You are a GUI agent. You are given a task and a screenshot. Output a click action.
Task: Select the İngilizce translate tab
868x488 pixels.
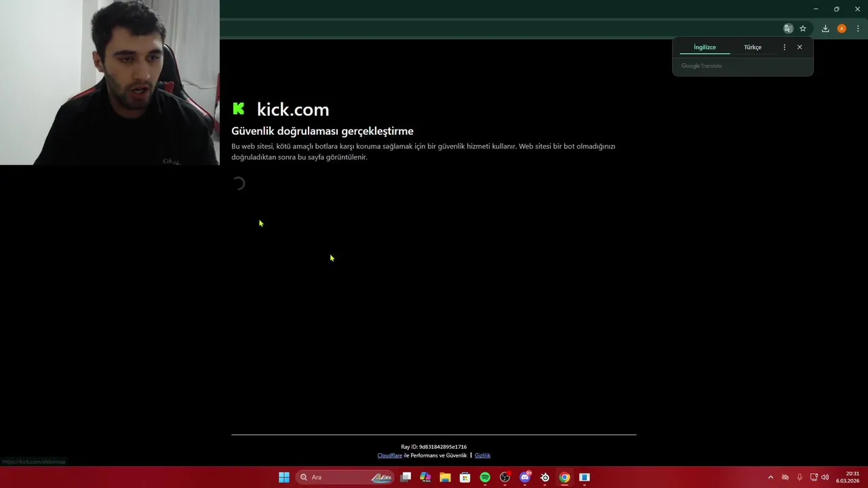point(705,47)
